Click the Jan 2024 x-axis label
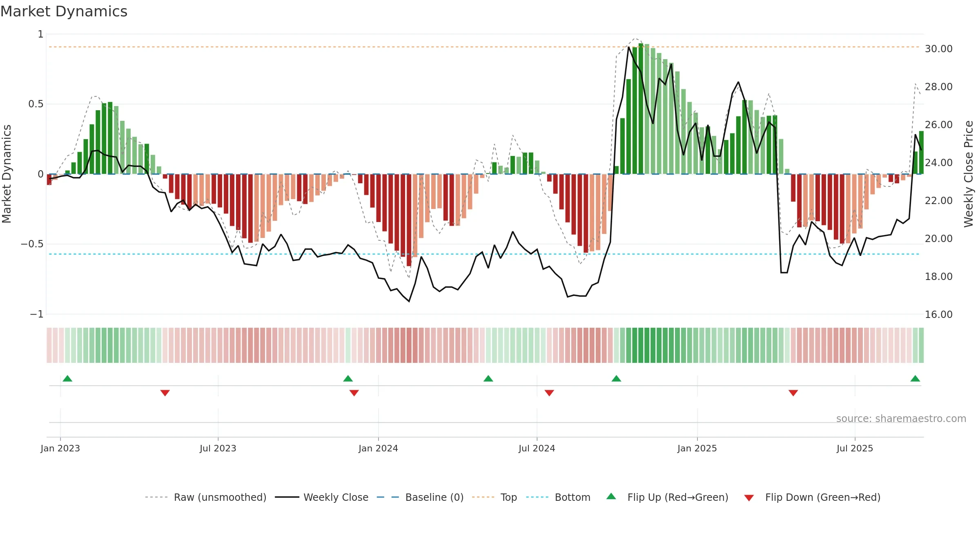The width and height of the screenshot is (980, 551). pyautogui.click(x=378, y=448)
